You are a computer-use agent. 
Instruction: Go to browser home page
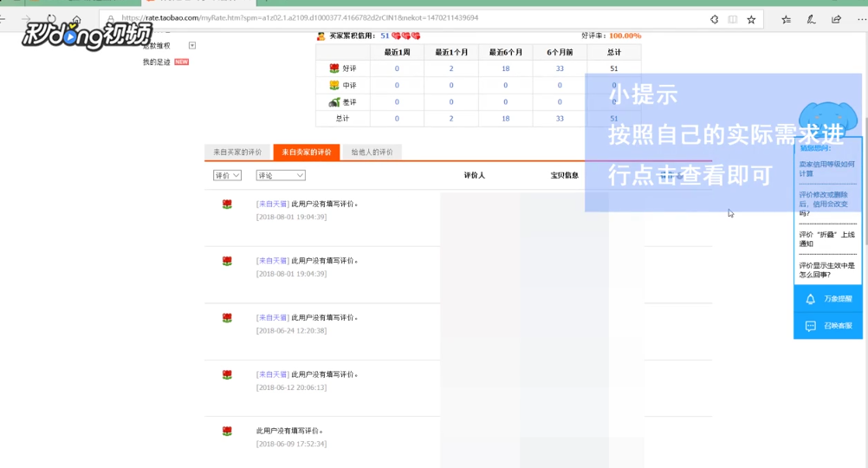click(76, 19)
